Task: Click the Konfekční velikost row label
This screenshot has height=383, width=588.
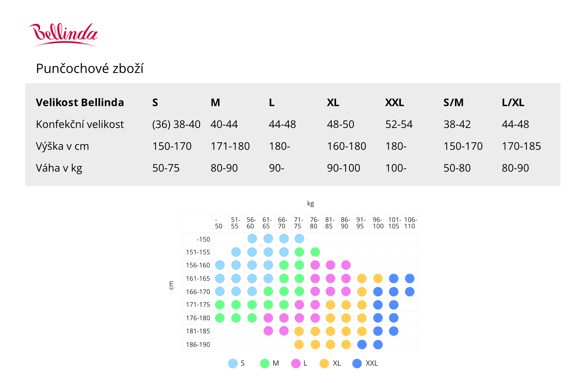Action: pyautogui.click(x=80, y=124)
